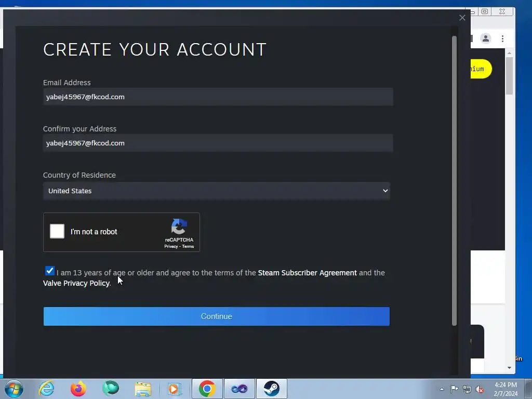Click the Email Address input field
The width and height of the screenshot is (532, 399).
(x=218, y=97)
